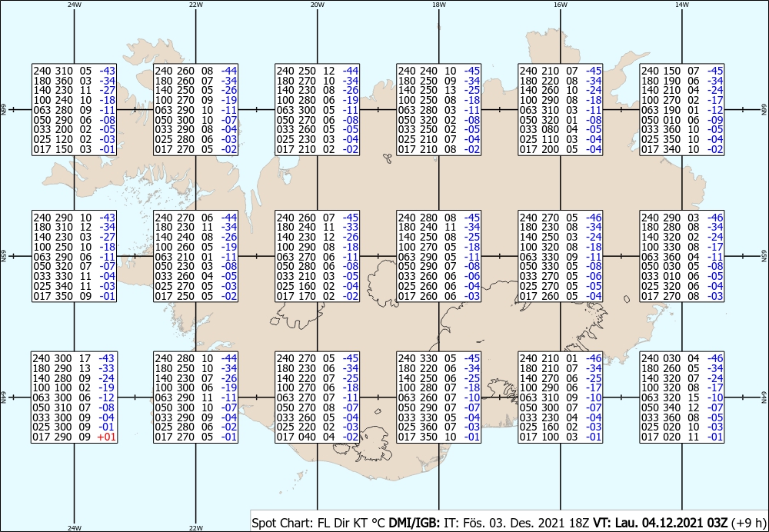Screen dimensions: 769x532
Task: Select the row '140 250 13 -25'
Action: (439, 90)
